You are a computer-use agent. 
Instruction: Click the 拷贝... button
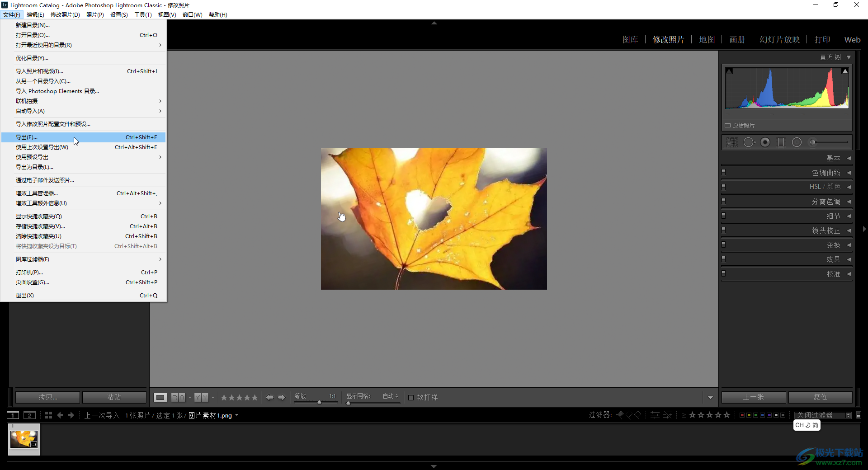pyautogui.click(x=47, y=397)
